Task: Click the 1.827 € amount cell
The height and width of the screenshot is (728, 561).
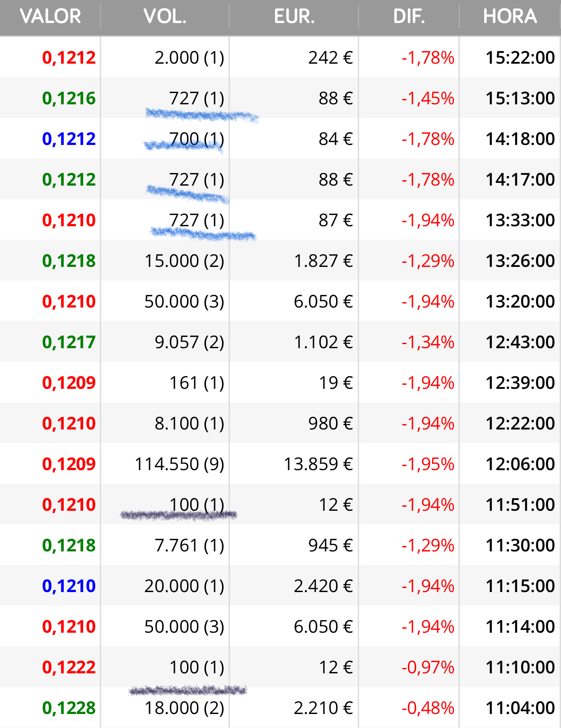Action: tap(323, 261)
